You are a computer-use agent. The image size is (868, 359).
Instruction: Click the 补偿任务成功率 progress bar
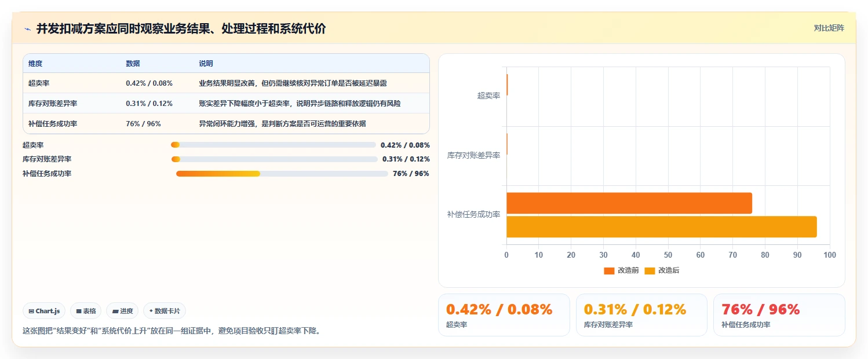pos(282,174)
